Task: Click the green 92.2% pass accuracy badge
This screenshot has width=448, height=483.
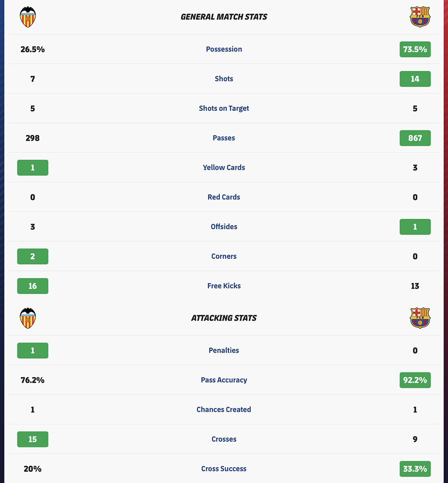Action: (415, 380)
